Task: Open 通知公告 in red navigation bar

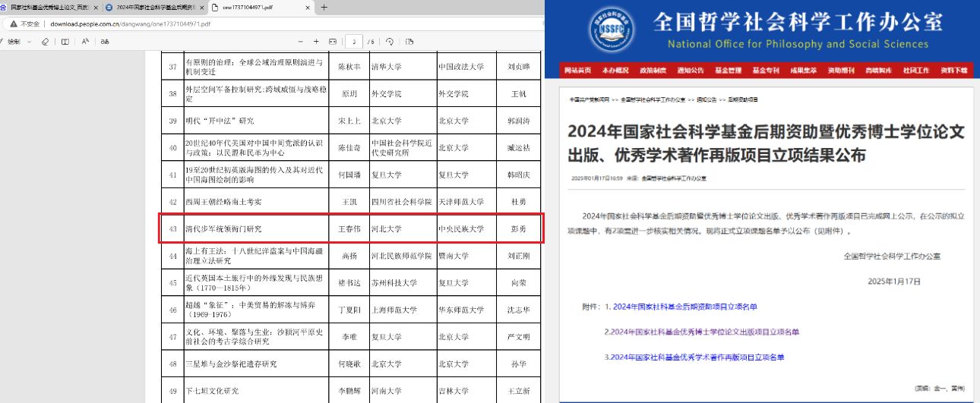Action: point(691,71)
